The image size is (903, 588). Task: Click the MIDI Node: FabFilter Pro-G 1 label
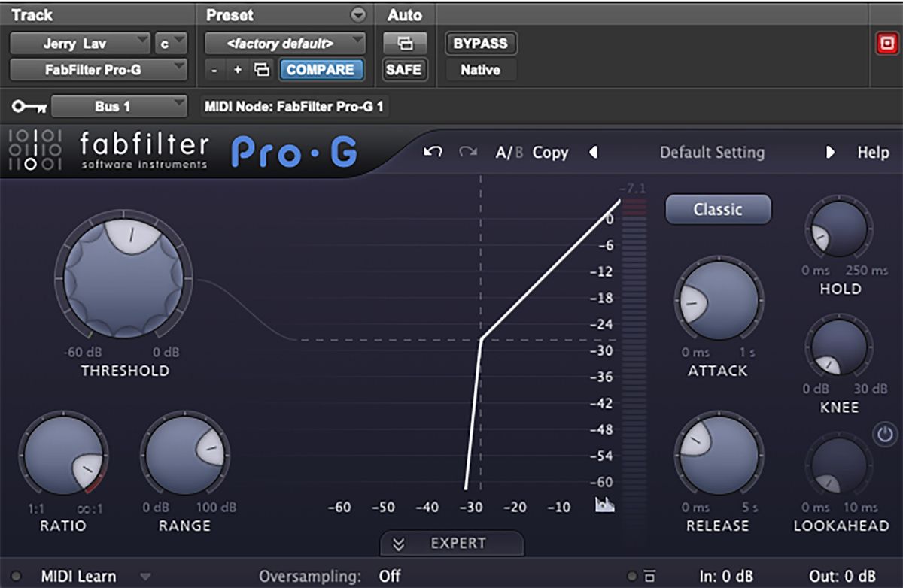coord(293,107)
